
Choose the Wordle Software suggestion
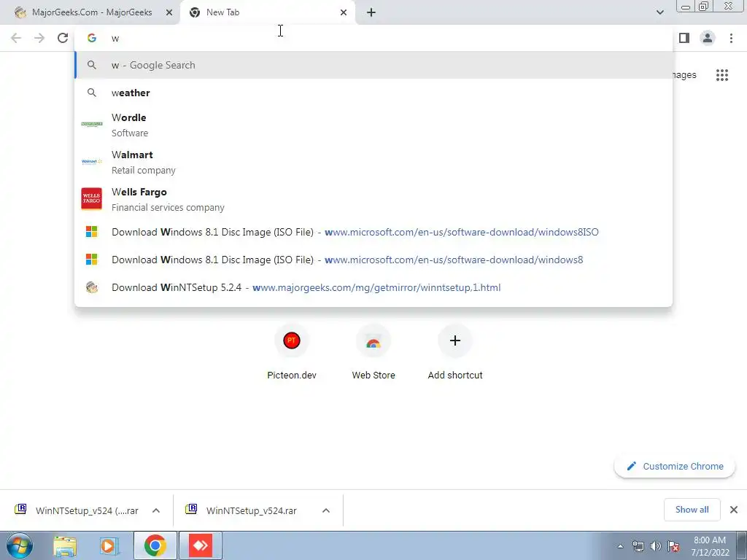pos(373,125)
